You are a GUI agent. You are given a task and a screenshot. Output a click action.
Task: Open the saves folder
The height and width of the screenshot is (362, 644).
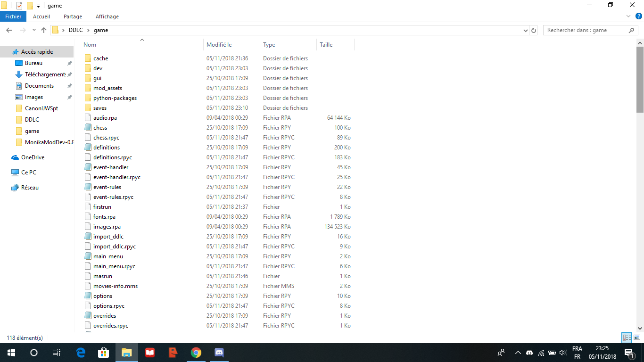point(100,107)
